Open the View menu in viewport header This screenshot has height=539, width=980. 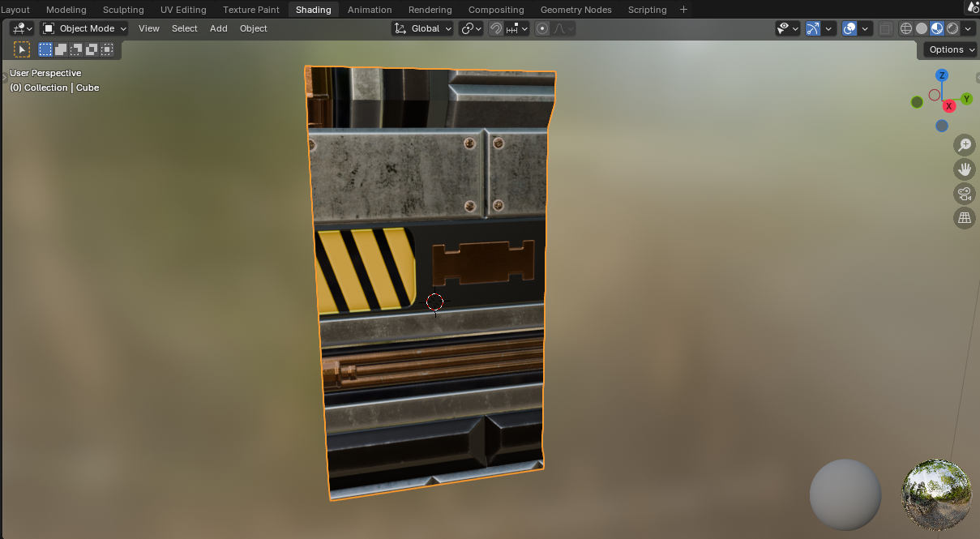point(149,28)
